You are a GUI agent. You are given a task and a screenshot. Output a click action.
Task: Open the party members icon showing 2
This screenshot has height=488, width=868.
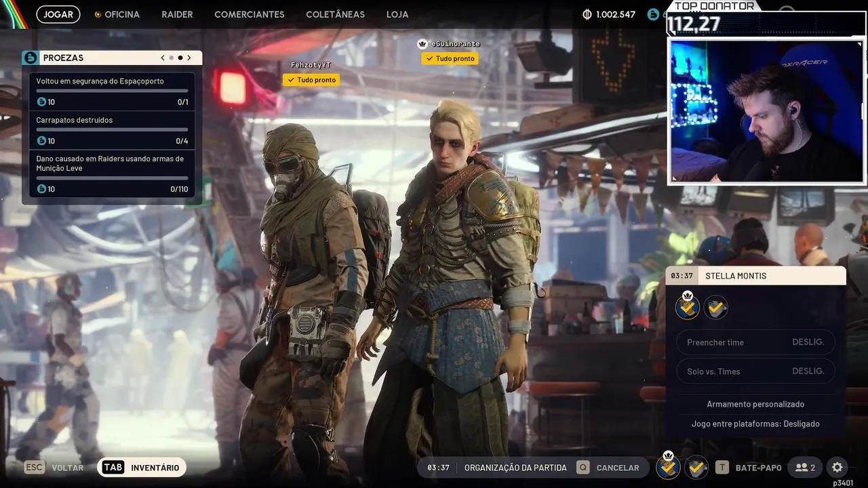point(806,468)
